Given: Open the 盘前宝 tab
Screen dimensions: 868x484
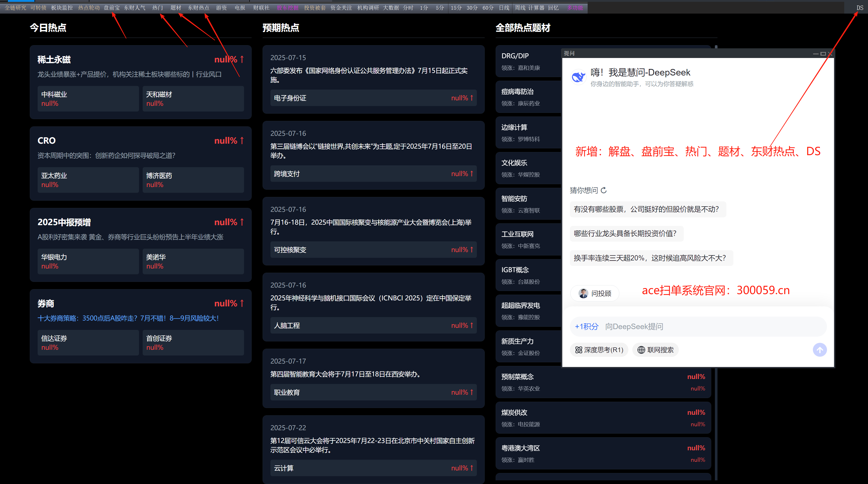Looking at the screenshot, I should (112, 8).
